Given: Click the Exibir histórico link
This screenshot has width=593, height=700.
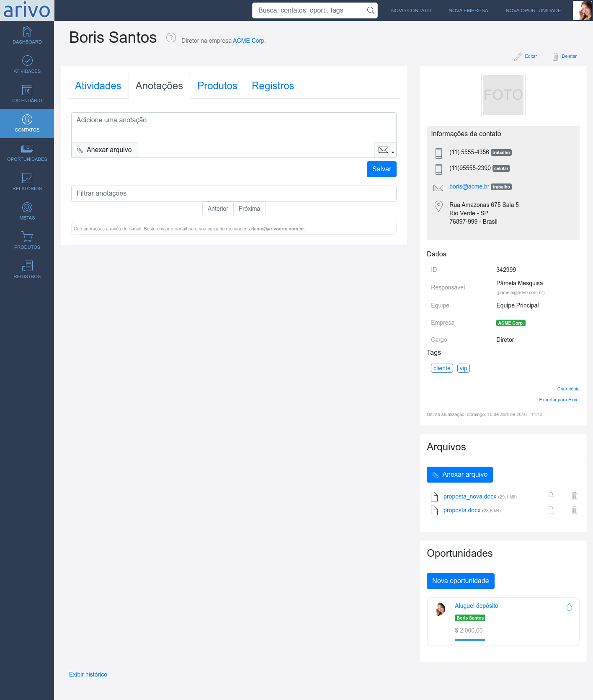Looking at the screenshot, I should pyautogui.click(x=88, y=674).
